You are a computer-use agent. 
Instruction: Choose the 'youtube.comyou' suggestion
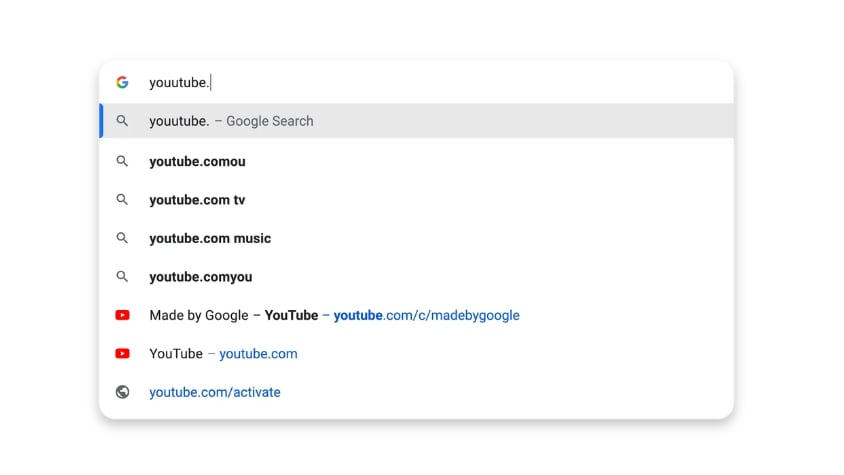tap(200, 277)
